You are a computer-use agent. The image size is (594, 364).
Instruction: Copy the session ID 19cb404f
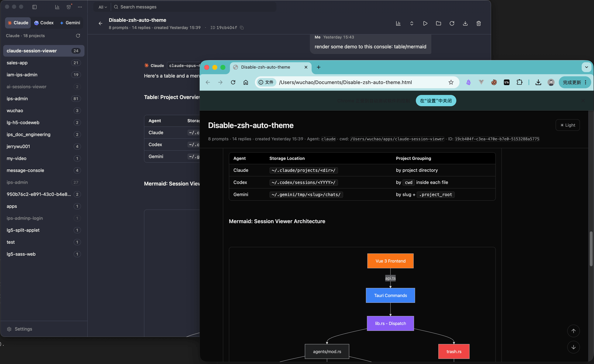click(242, 28)
